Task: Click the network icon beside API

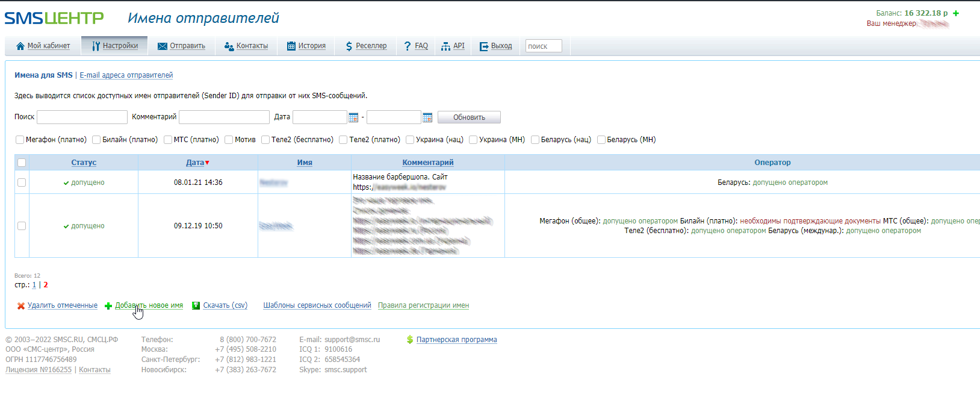Action: [445, 46]
